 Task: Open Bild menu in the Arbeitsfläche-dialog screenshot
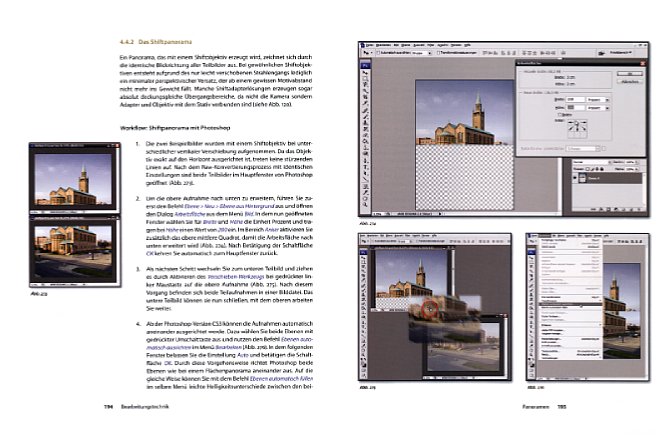click(396, 45)
